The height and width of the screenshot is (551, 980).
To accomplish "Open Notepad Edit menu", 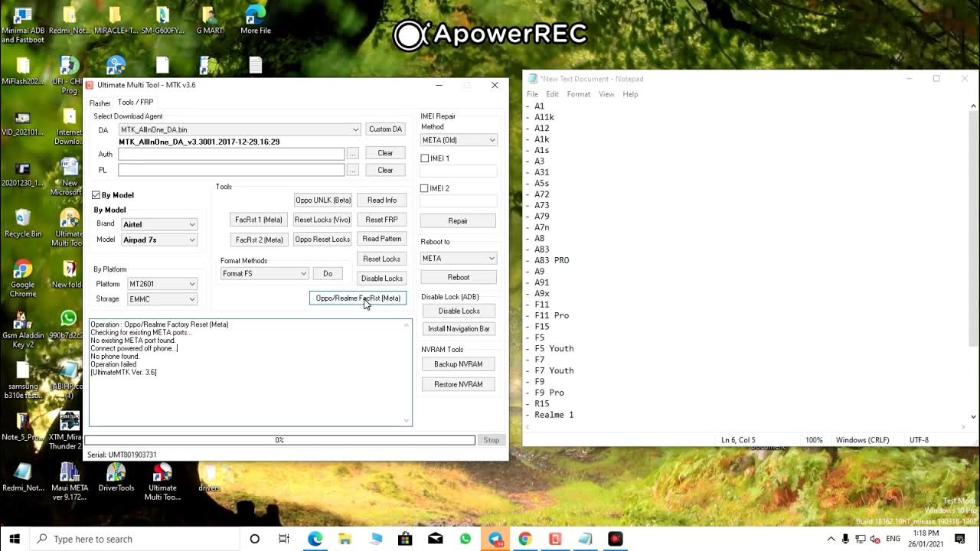I will tap(552, 94).
